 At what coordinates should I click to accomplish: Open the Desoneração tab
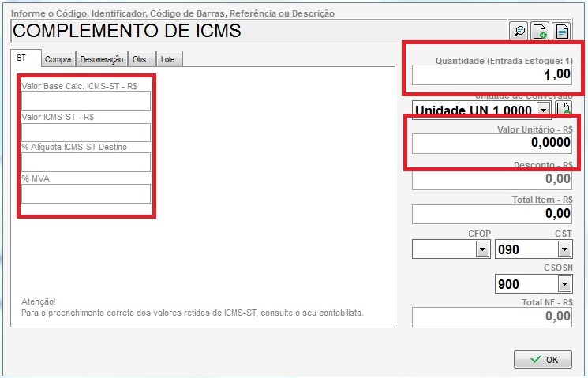[103, 59]
